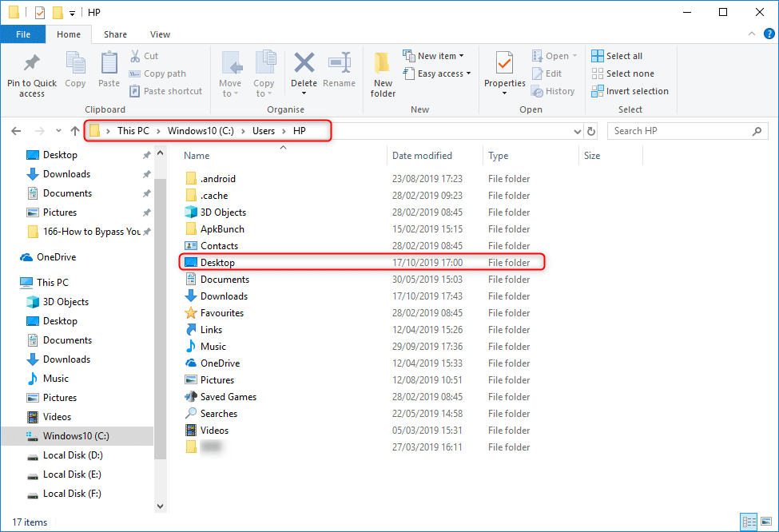The height and width of the screenshot is (532, 779).
Task: Click the Up one level arrow
Action: point(75,131)
